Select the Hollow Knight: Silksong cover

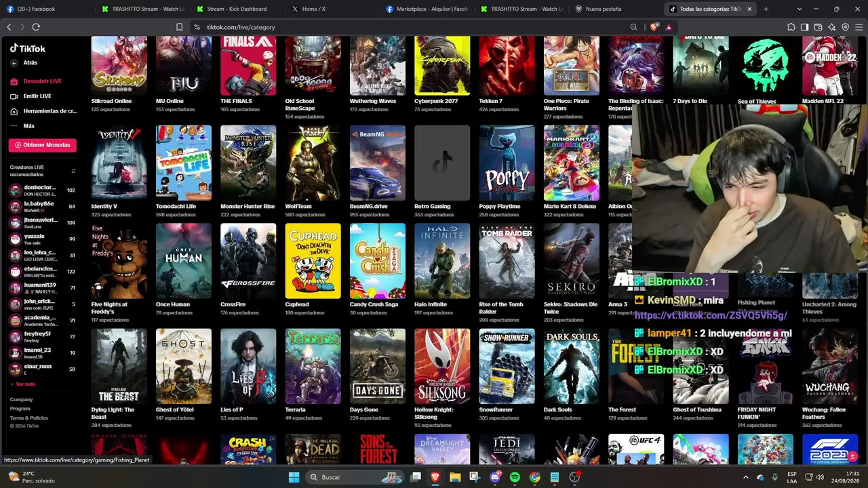pyautogui.click(x=442, y=366)
